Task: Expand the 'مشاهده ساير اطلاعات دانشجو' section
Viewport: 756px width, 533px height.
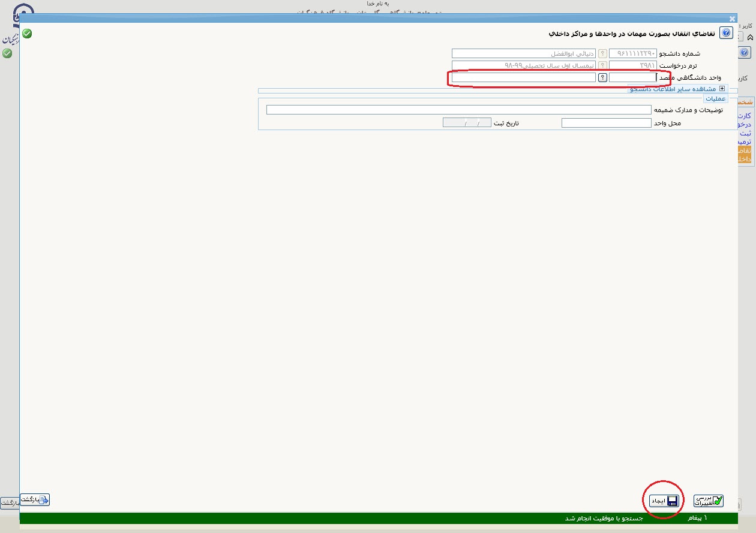Action: pyautogui.click(x=722, y=89)
